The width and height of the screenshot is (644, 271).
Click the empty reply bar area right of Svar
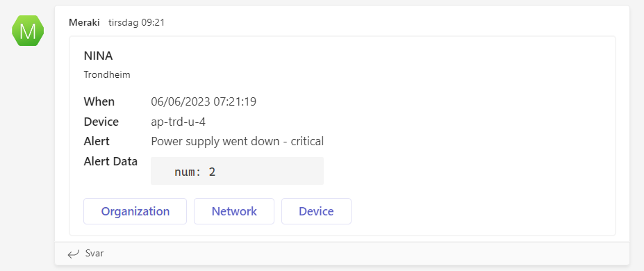point(365,254)
